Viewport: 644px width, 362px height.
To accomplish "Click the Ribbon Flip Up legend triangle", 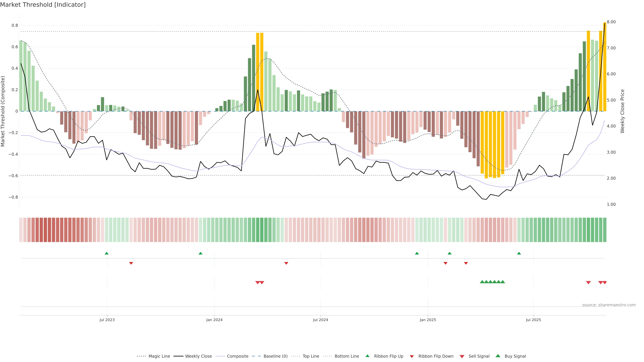I will [x=367, y=356].
